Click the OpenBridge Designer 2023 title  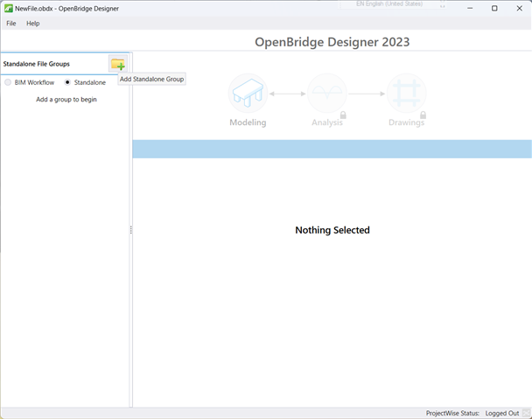332,42
